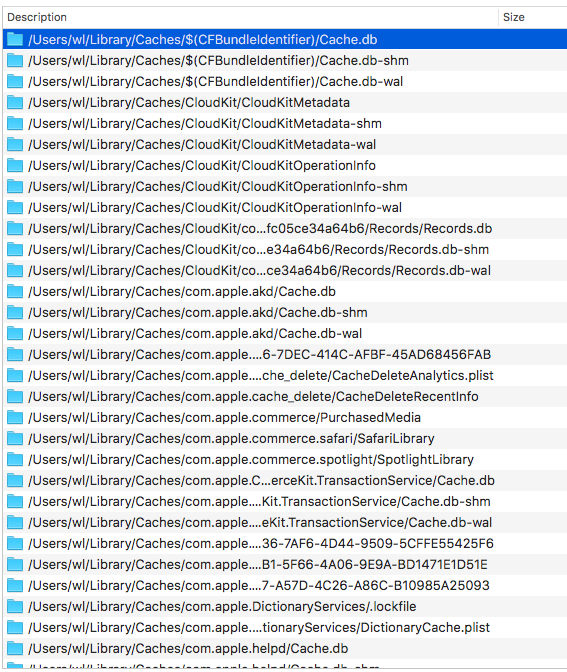Click folder icon beside CacheDeleteAnalytics.plist
The image size is (567, 672).
coord(15,375)
